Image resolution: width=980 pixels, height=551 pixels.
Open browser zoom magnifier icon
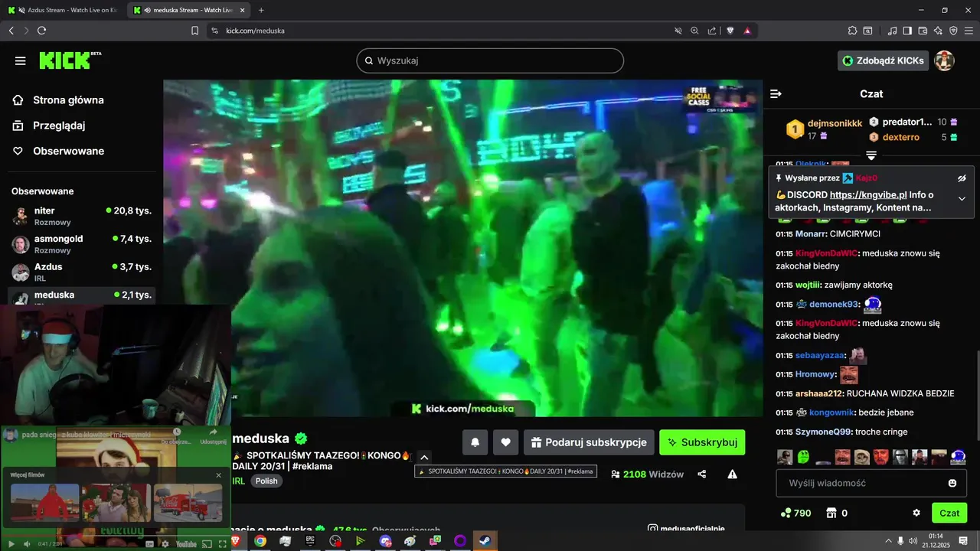point(695,31)
